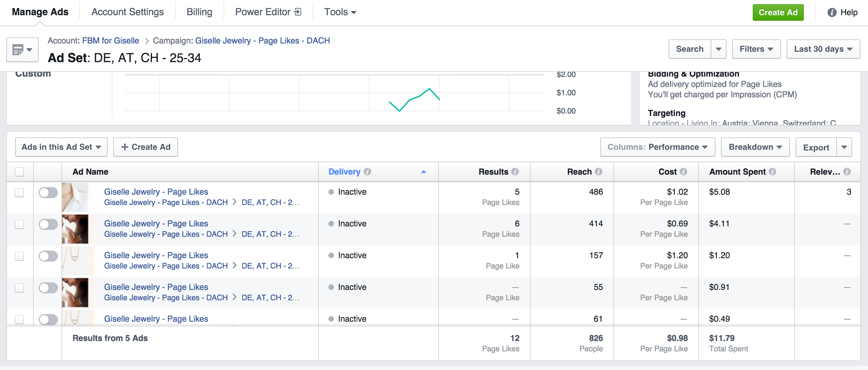The width and height of the screenshot is (868, 370).
Task: Click the thumbnail of the $4.11 ad
Action: coord(75,229)
